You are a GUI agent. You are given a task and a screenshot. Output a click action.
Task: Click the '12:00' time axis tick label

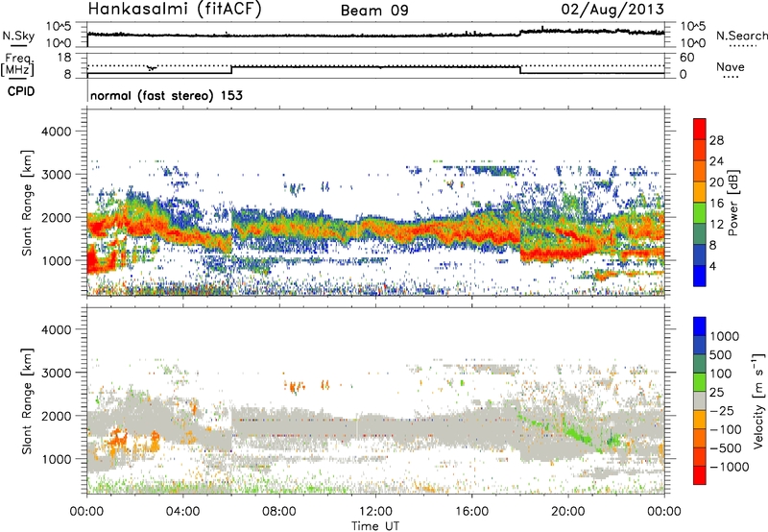375,512
